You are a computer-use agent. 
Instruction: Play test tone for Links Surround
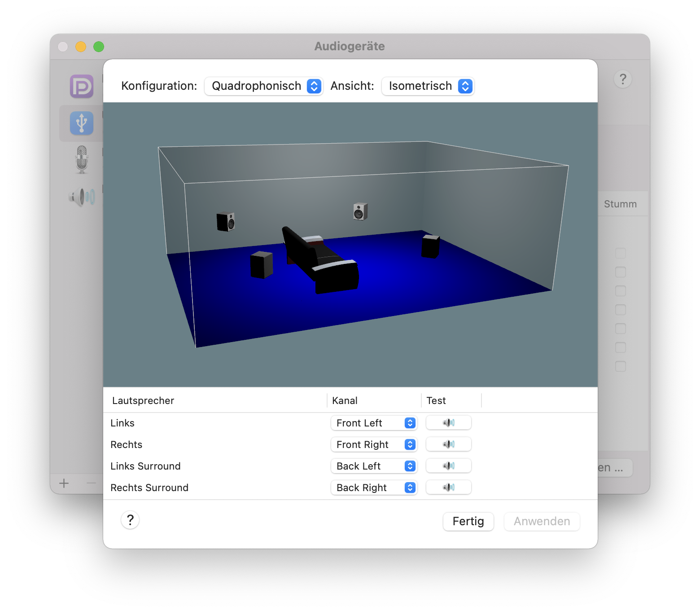(448, 466)
